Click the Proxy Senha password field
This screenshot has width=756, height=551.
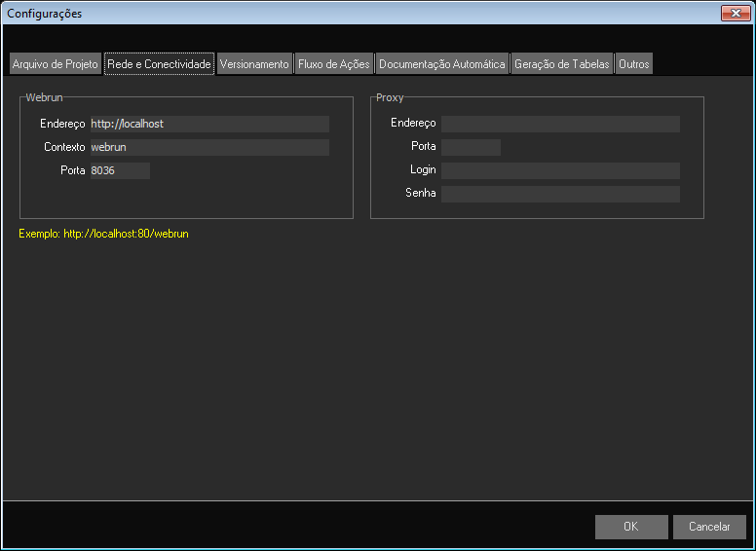560,194
